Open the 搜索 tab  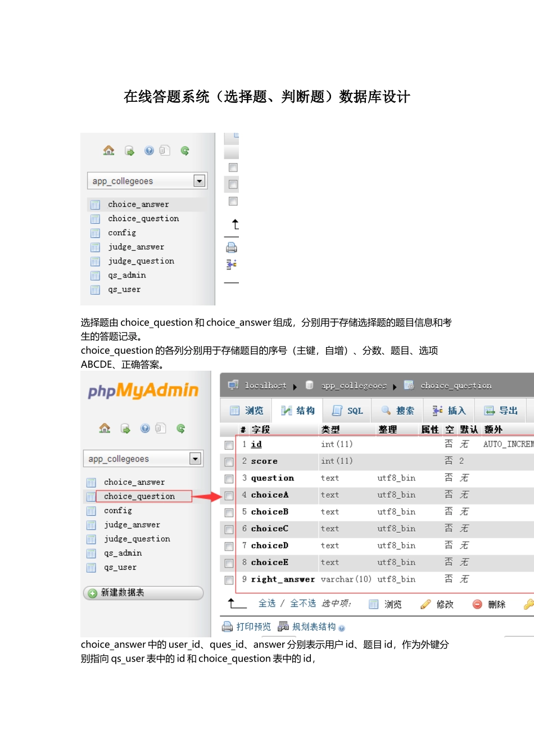[x=397, y=411]
